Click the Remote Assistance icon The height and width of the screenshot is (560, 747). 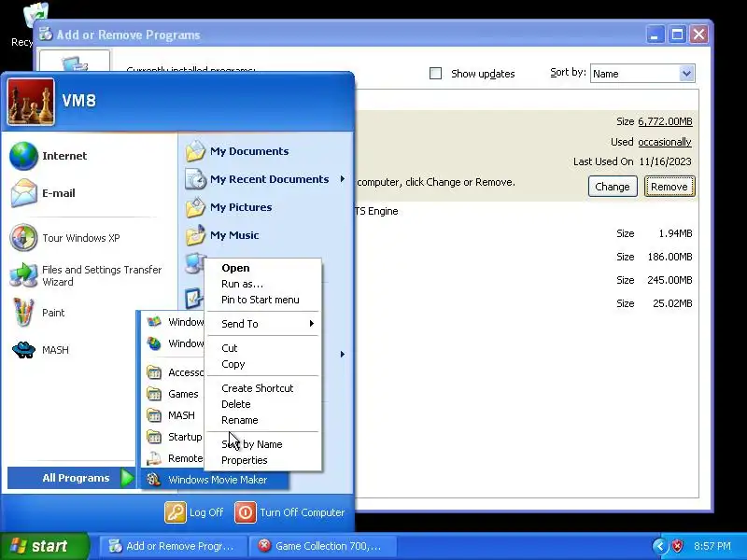coord(153,458)
